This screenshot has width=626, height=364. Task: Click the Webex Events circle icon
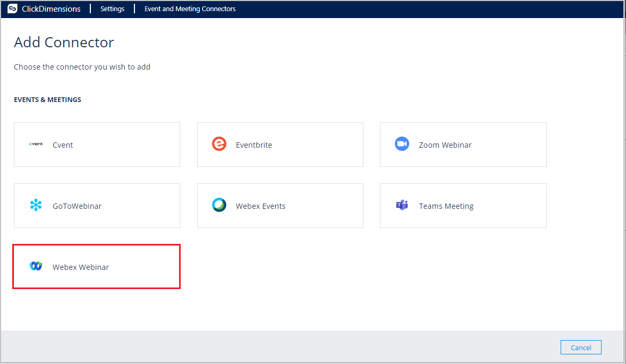point(219,205)
